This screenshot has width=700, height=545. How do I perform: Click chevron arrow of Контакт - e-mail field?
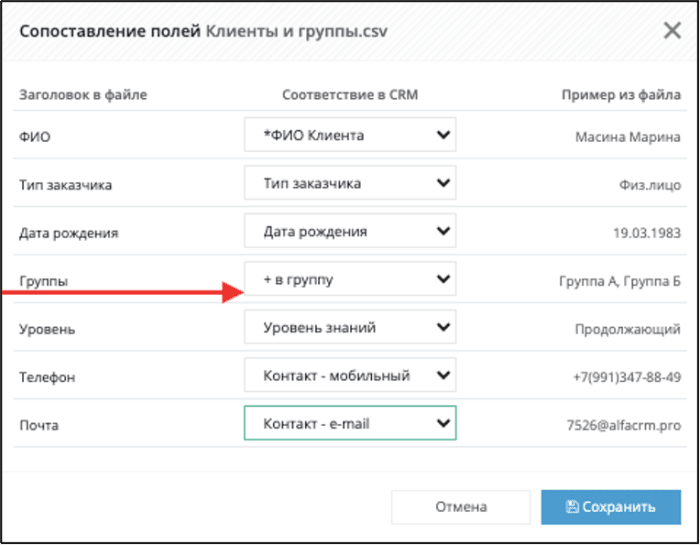click(x=443, y=423)
